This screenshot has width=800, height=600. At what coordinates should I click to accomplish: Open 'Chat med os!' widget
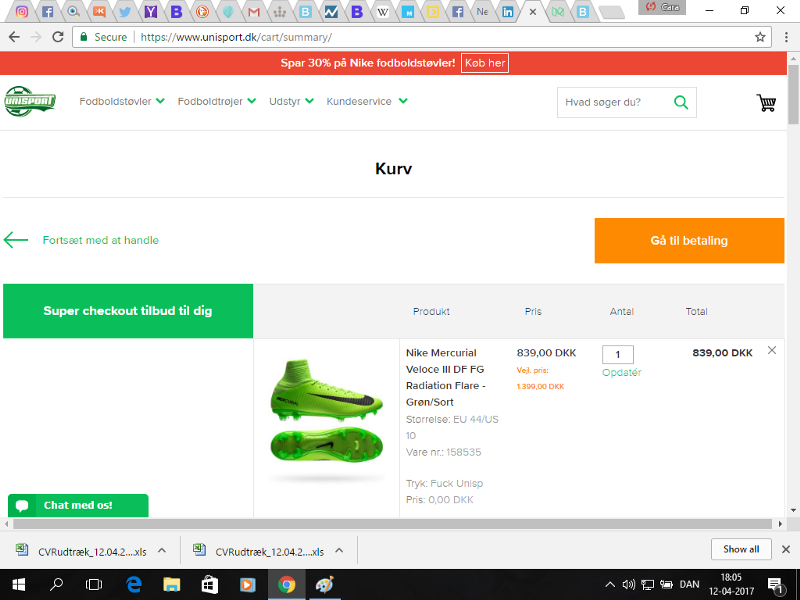click(78, 505)
